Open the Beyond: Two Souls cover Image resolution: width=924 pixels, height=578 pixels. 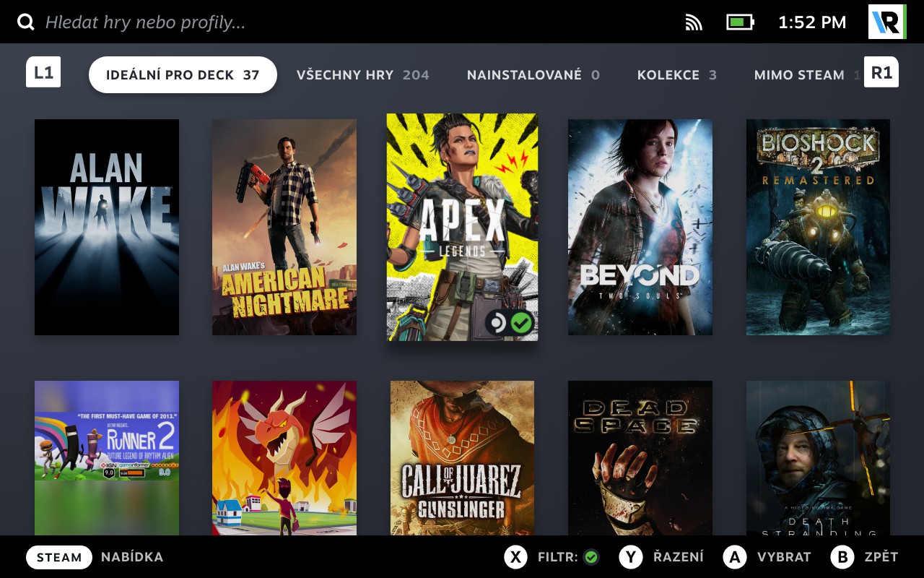(640, 227)
